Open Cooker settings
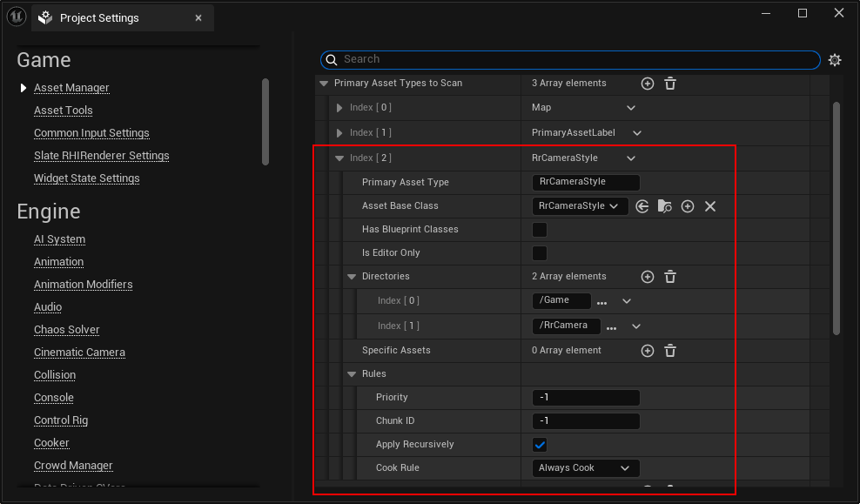 [51, 442]
